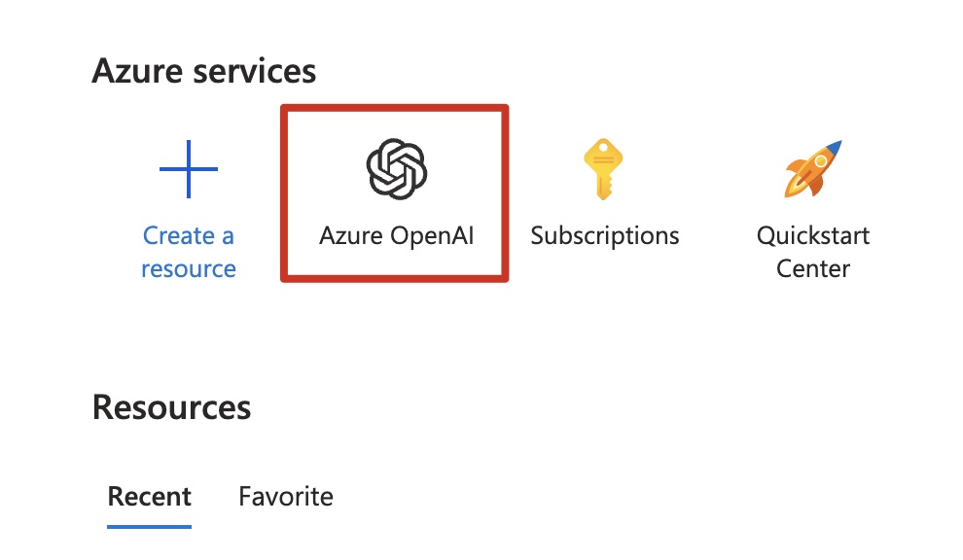This screenshot has width=963, height=560.
Task: Click the blue underline below Recent
Action: pyautogui.click(x=149, y=527)
